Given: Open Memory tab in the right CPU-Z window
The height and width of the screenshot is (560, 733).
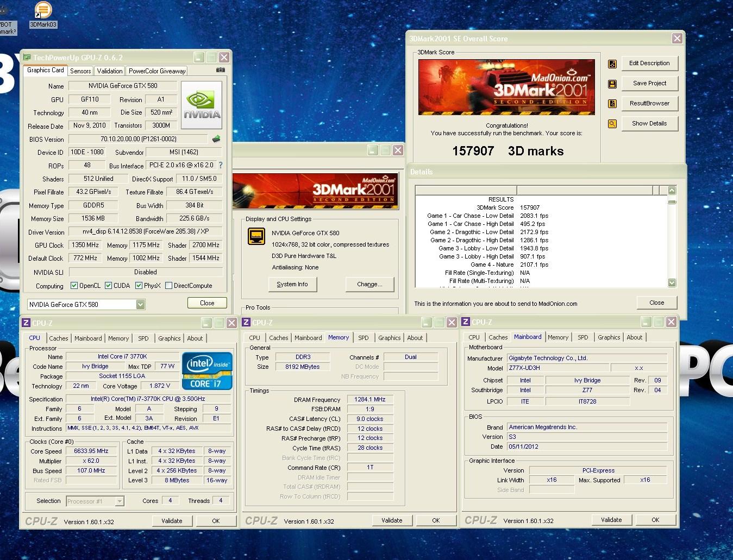Looking at the screenshot, I should 558,337.
